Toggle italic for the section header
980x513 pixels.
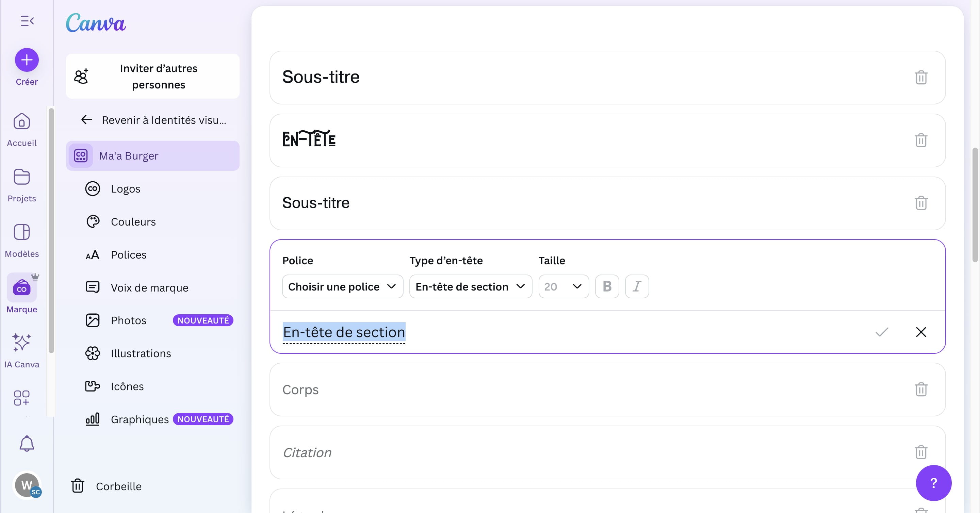(637, 286)
